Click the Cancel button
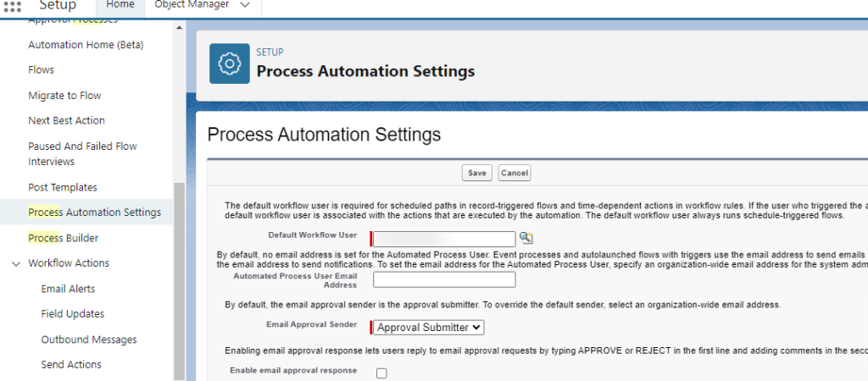The width and height of the screenshot is (868, 381). (515, 173)
